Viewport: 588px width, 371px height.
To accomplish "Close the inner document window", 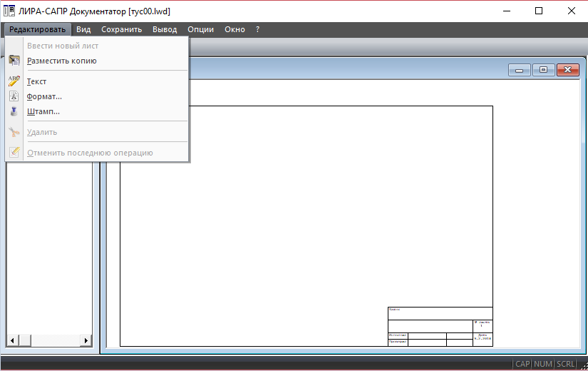I will click(x=568, y=70).
